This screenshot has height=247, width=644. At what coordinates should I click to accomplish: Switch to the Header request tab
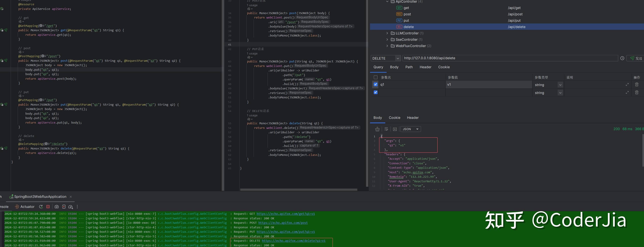point(425,67)
